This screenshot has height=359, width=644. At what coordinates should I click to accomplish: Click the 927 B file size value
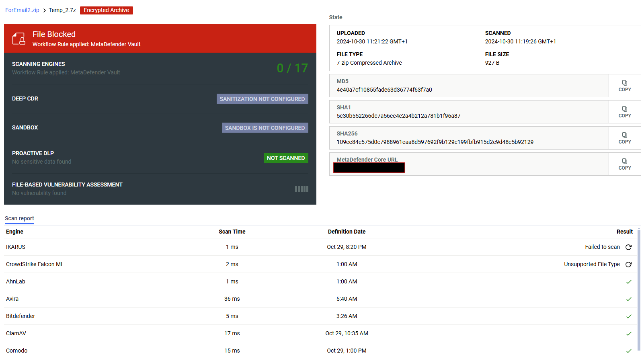click(492, 63)
